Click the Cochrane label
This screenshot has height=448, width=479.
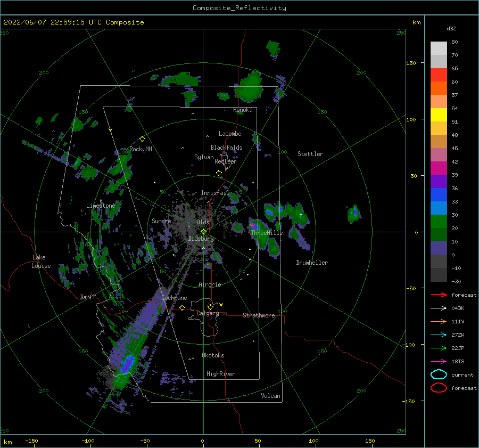(174, 298)
